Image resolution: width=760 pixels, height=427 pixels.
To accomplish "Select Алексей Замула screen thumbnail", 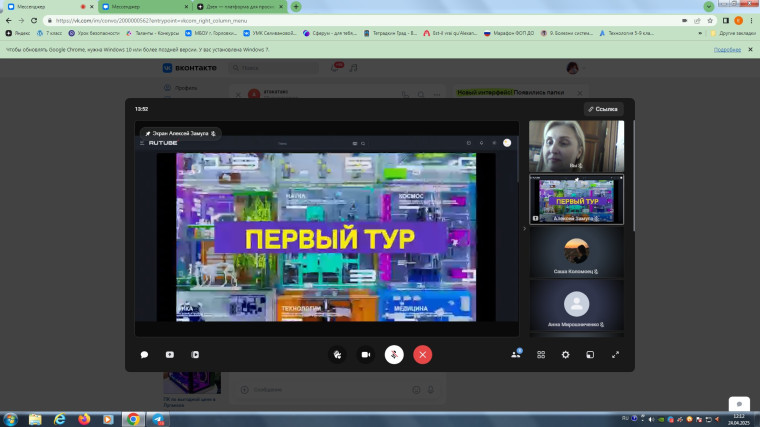I will click(576, 199).
